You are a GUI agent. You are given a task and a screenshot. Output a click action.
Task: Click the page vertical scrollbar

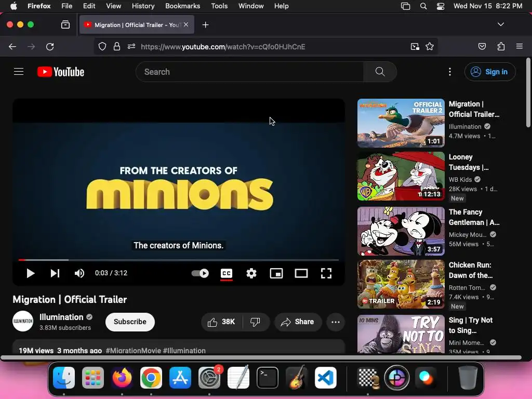(528, 92)
